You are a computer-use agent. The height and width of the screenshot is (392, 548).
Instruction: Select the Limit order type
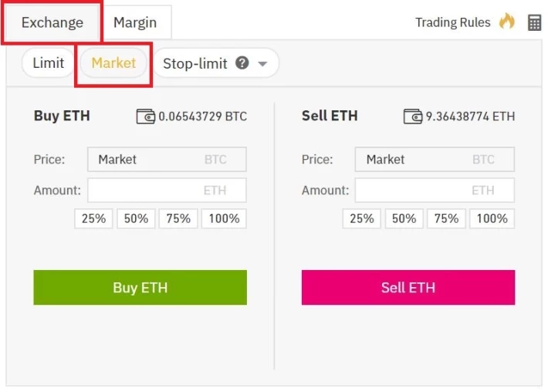click(48, 63)
